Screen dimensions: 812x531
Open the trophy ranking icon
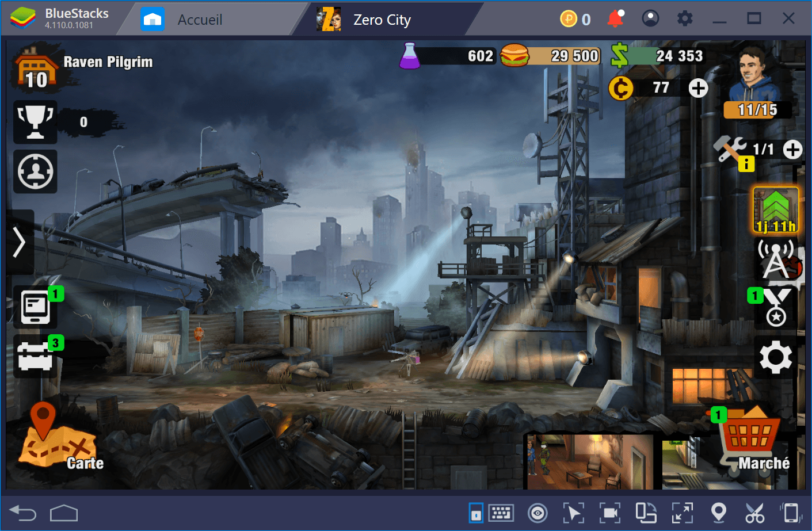pyautogui.click(x=35, y=122)
